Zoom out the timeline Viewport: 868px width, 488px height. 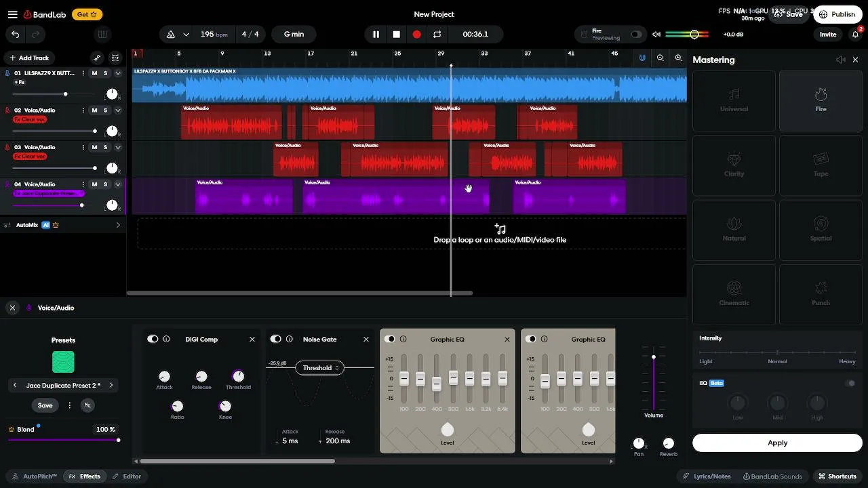pyautogui.click(x=660, y=58)
